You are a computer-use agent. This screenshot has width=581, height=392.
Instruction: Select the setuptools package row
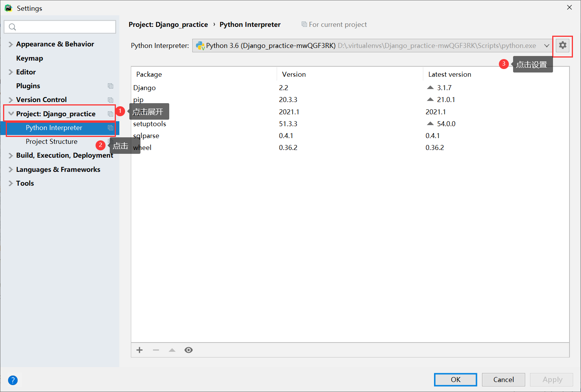(x=350, y=124)
